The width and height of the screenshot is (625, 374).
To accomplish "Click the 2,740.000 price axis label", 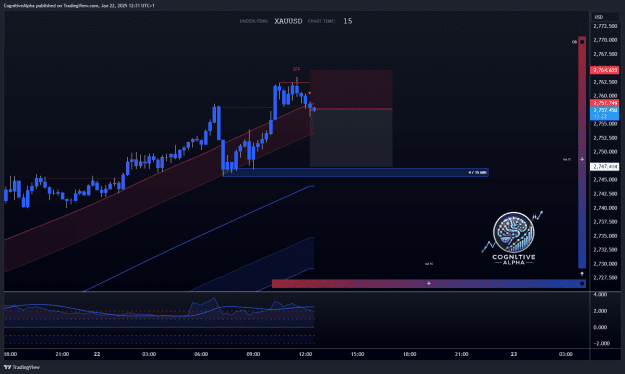I will pyautogui.click(x=605, y=208).
